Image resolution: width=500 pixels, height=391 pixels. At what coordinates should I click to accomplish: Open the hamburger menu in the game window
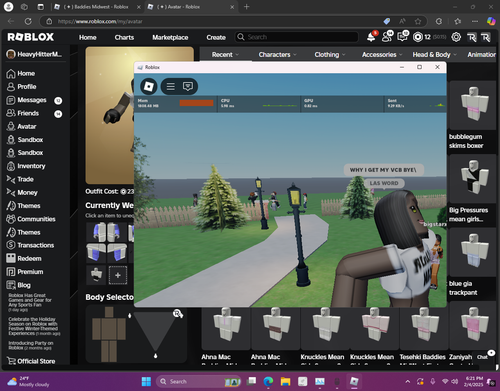[x=171, y=87]
